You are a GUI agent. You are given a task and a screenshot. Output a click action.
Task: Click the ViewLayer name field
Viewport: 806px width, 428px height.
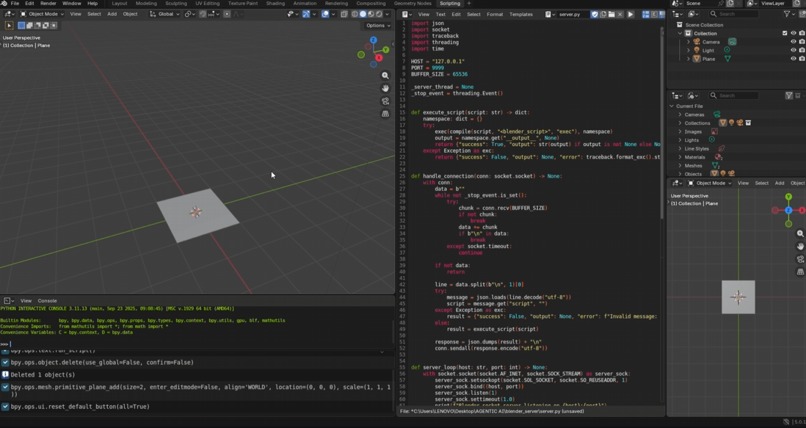(x=776, y=3)
